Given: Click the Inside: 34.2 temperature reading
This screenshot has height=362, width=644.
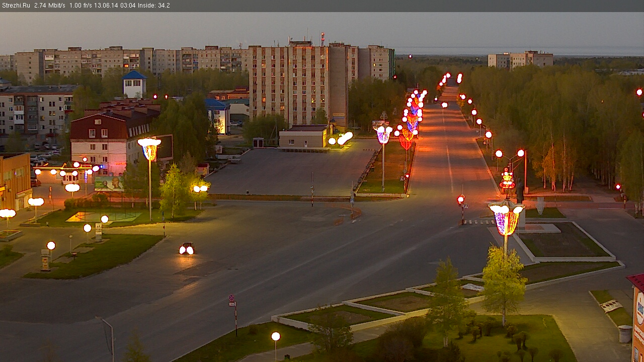Looking at the screenshot, I should (x=154, y=6).
